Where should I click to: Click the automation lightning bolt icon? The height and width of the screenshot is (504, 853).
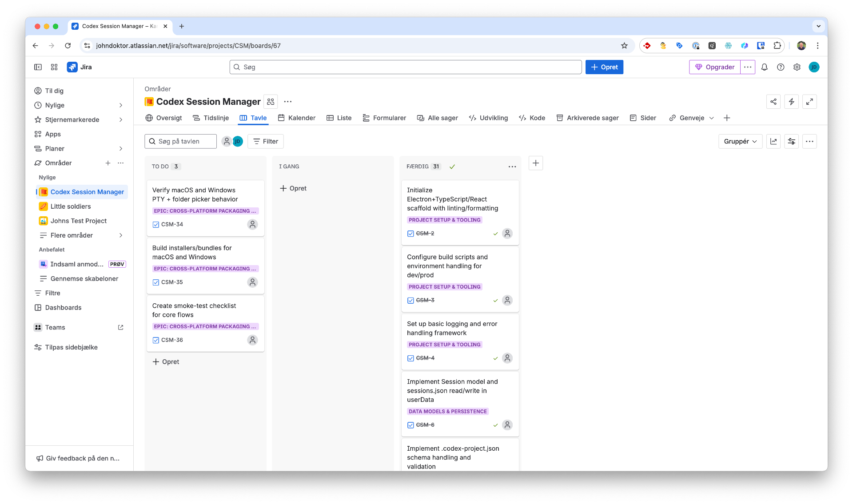coord(791,102)
